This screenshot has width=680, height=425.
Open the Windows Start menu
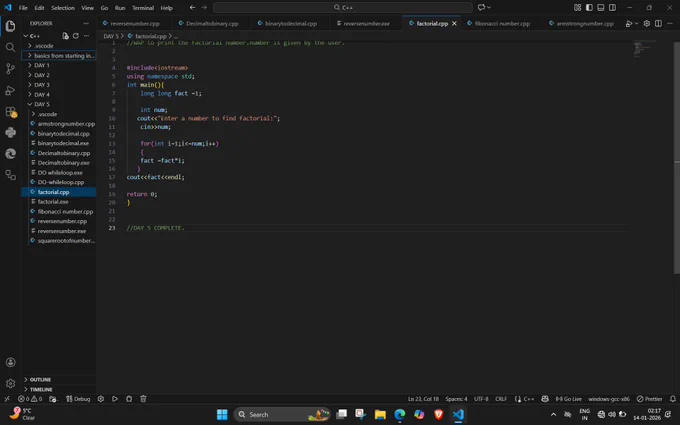tap(222, 415)
